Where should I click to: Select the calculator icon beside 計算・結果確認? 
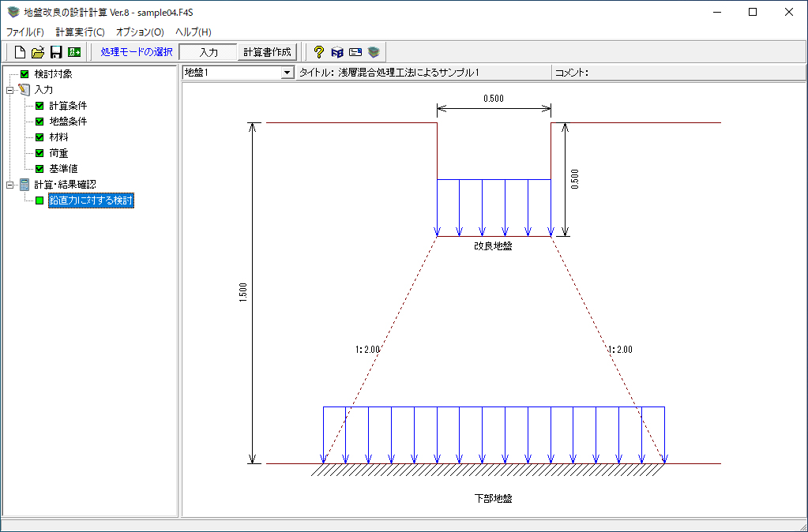tap(24, 185)
